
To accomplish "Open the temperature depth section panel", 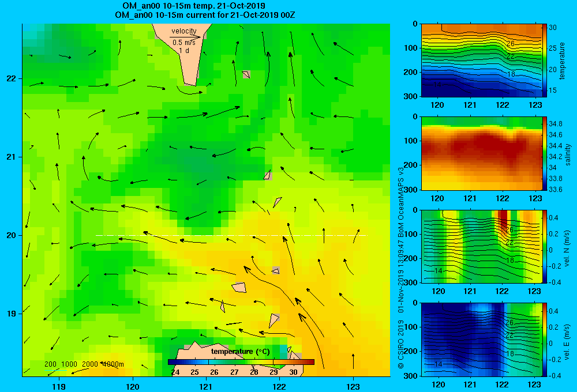I will [x=481, y=61].
